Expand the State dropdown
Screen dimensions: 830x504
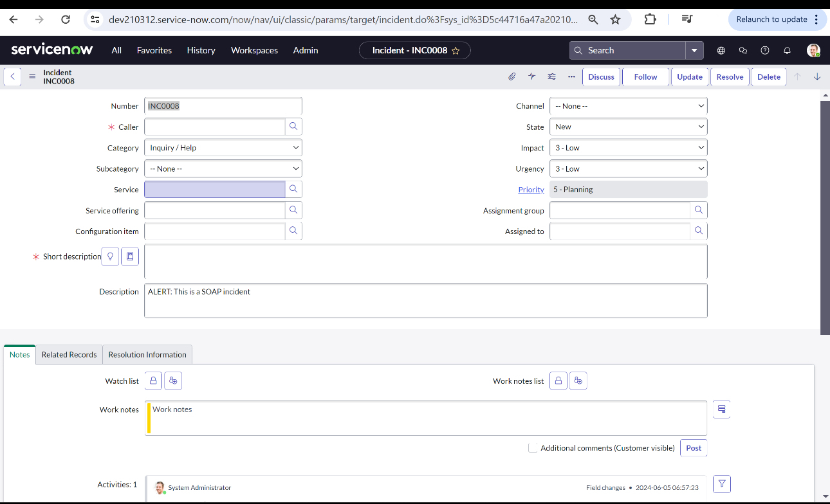click(628, 127)
